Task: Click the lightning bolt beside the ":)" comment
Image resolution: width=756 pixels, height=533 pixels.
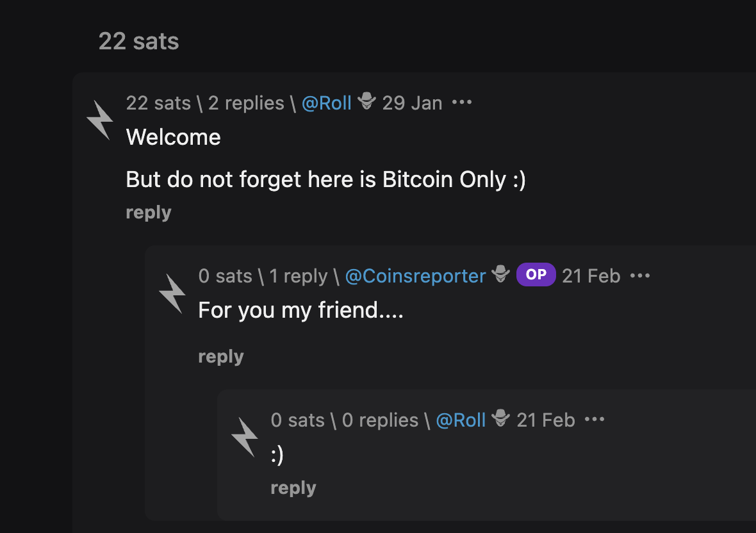Action: point(245,437)
